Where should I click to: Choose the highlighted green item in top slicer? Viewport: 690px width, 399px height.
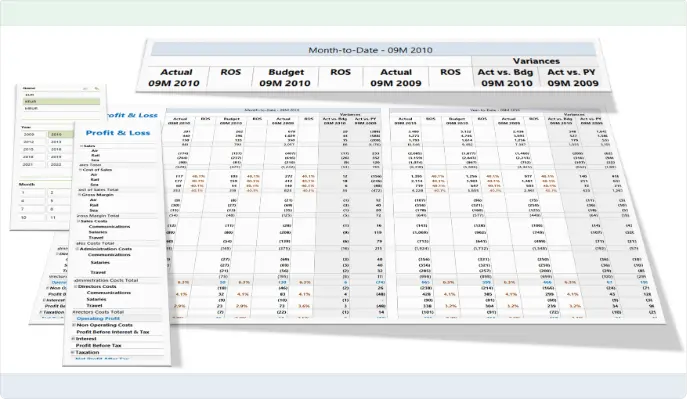(61, 101)
